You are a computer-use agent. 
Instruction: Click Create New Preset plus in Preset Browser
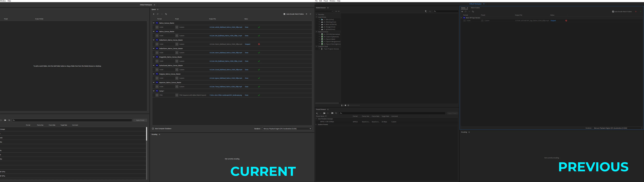pos(317,113)
